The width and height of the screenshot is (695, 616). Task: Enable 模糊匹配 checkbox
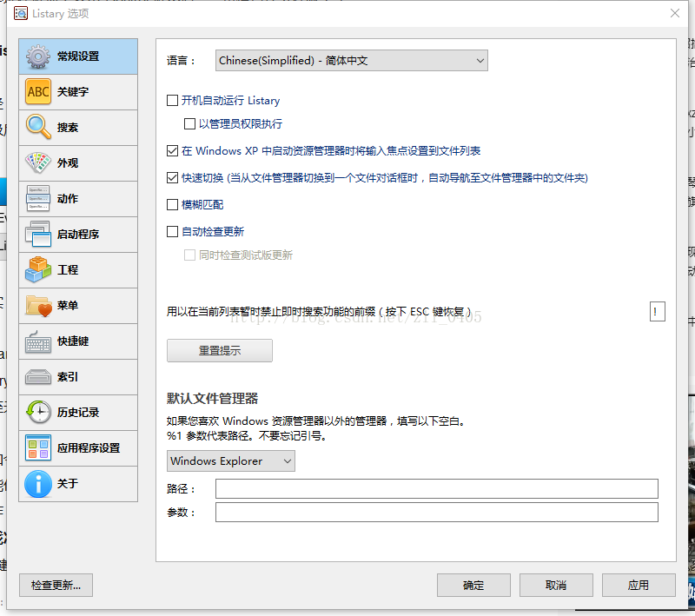[x=172, y=204]
